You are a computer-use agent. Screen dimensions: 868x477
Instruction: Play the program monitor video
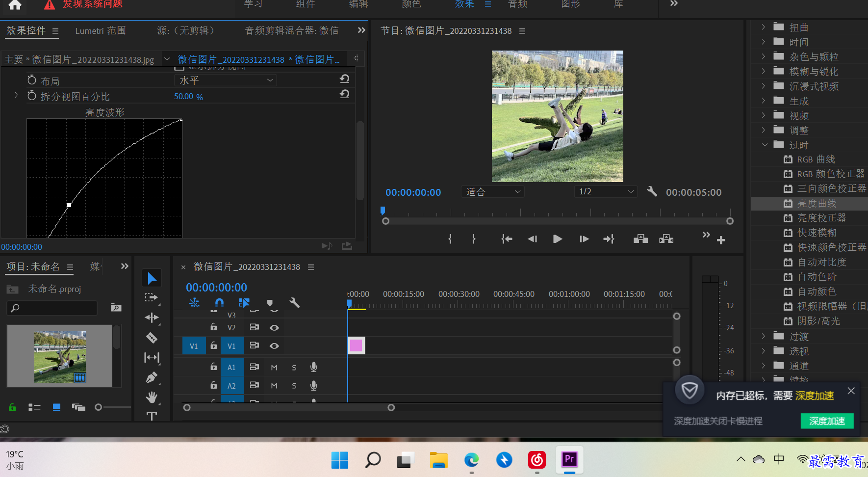[558, 239]
